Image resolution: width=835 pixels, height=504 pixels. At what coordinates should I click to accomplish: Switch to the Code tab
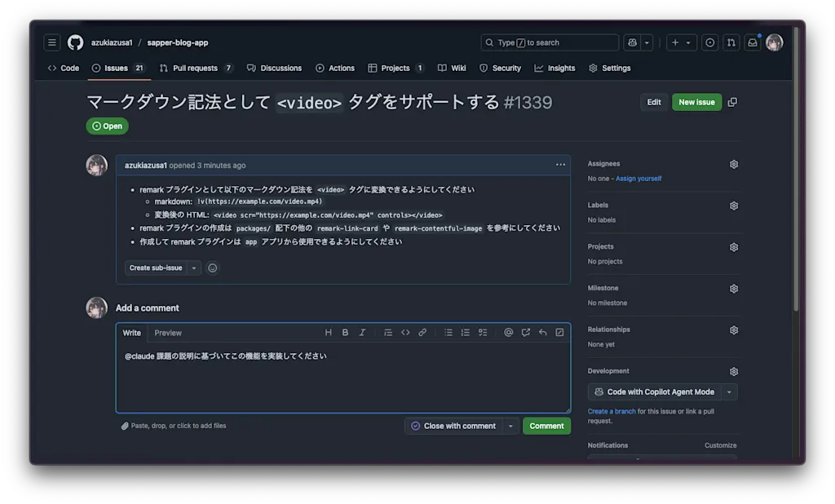(x=64, y=69)
